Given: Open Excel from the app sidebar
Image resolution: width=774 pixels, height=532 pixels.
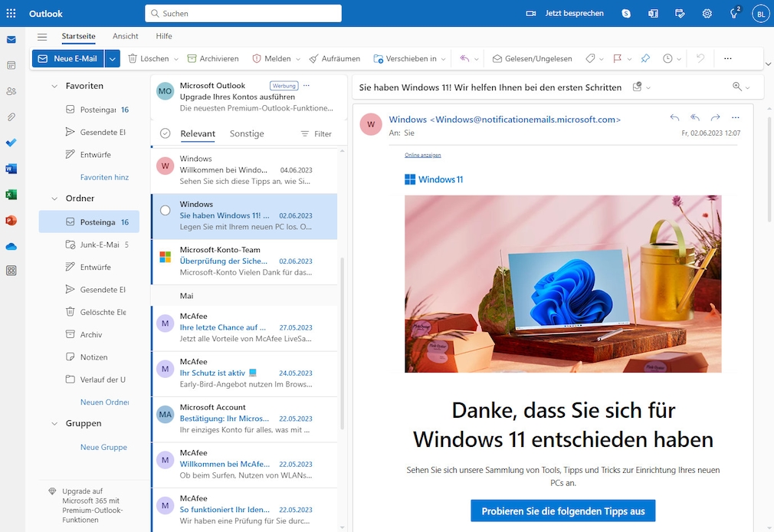Looking at the screenshot, I should 11,194.
